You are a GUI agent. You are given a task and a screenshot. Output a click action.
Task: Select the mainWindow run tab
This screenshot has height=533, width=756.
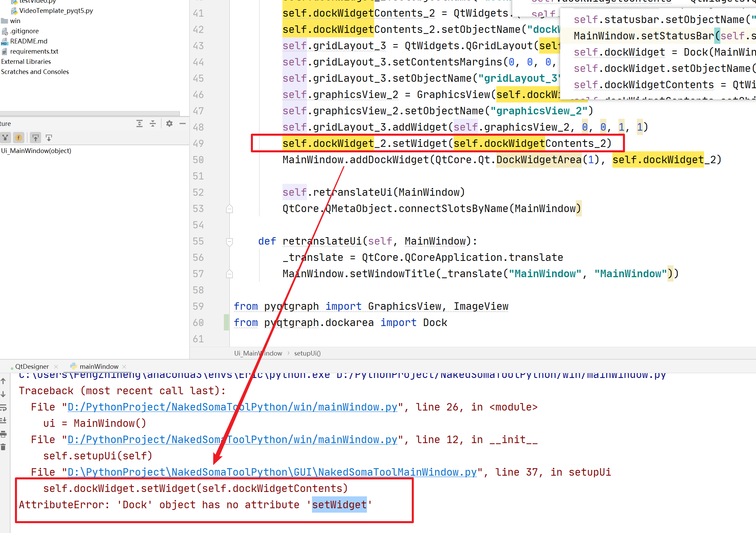(99, 366)
